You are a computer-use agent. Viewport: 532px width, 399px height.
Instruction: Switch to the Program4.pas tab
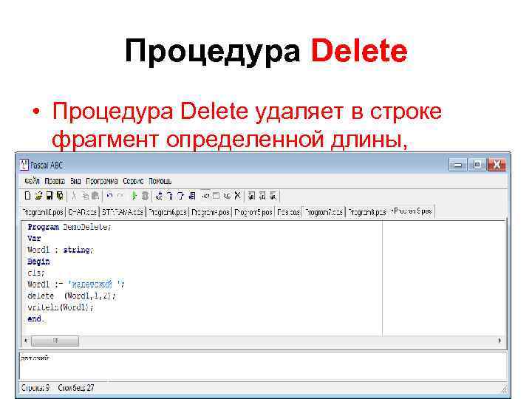tap(211, 212)
